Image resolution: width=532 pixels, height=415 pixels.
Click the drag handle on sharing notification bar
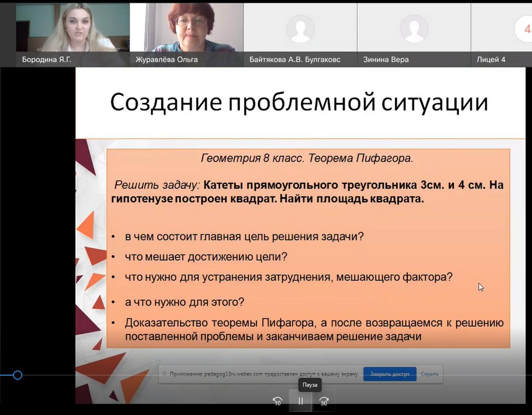pos(164,373)
